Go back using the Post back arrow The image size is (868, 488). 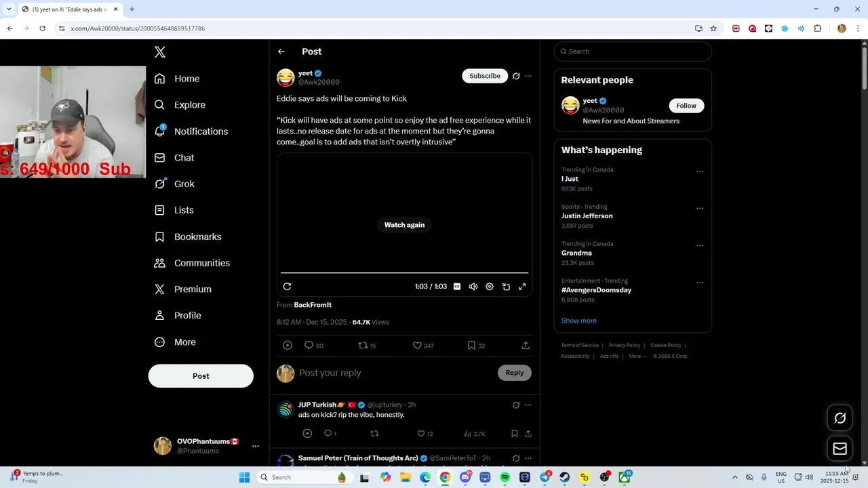click(x=281, y=52)
